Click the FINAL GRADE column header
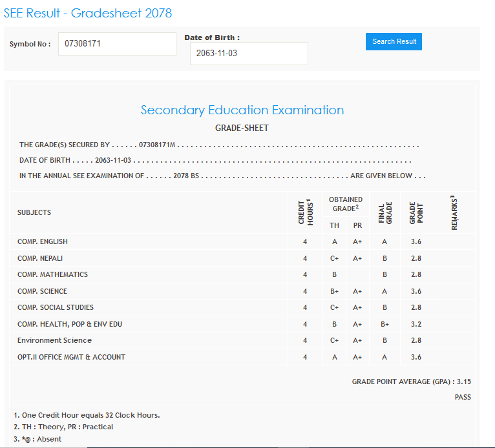Screen dimensions: 495x448 click(384, 213)
